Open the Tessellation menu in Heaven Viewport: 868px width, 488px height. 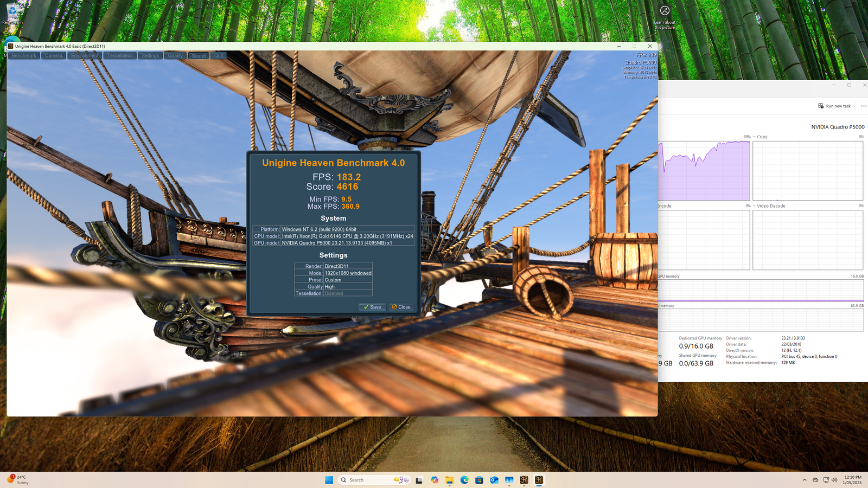pyautogui.click(x=120, y=56)
